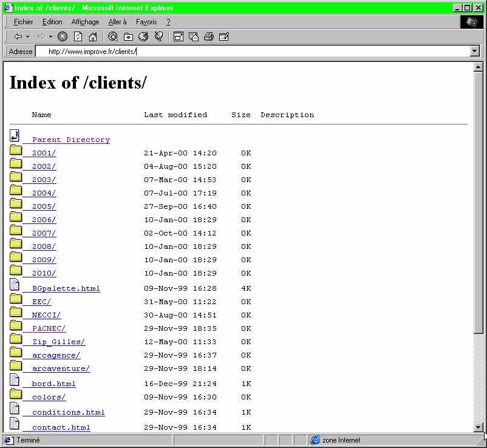Open the PACNEC/ directory link
487x448 pixels.
point(49,328)
